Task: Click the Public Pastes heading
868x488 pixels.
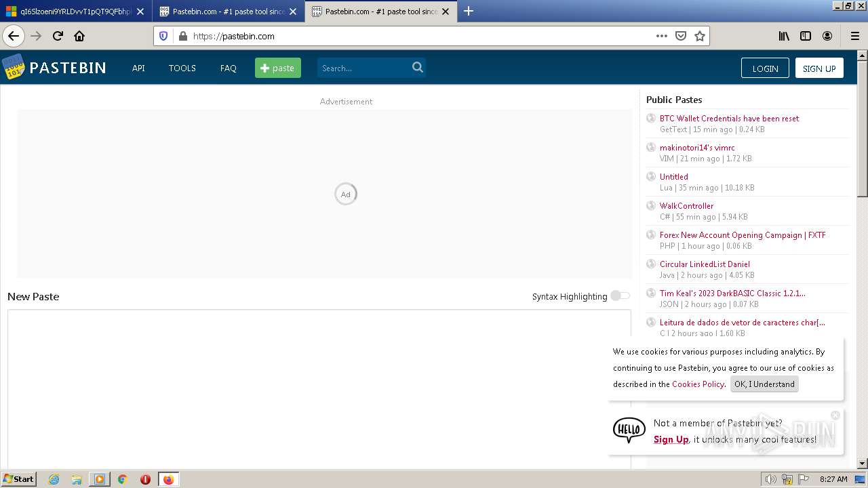Action: click(674, 100)
